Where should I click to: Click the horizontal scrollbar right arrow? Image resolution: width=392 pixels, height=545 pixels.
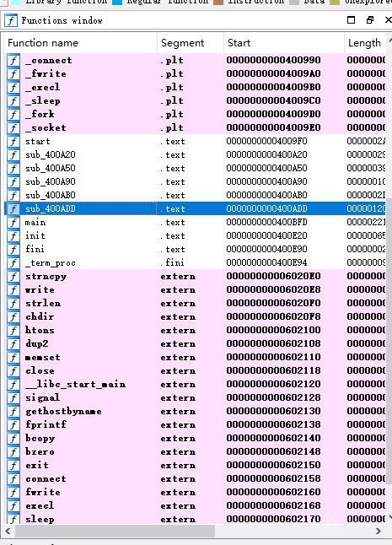pyautogui.click(x=379, y=532)
